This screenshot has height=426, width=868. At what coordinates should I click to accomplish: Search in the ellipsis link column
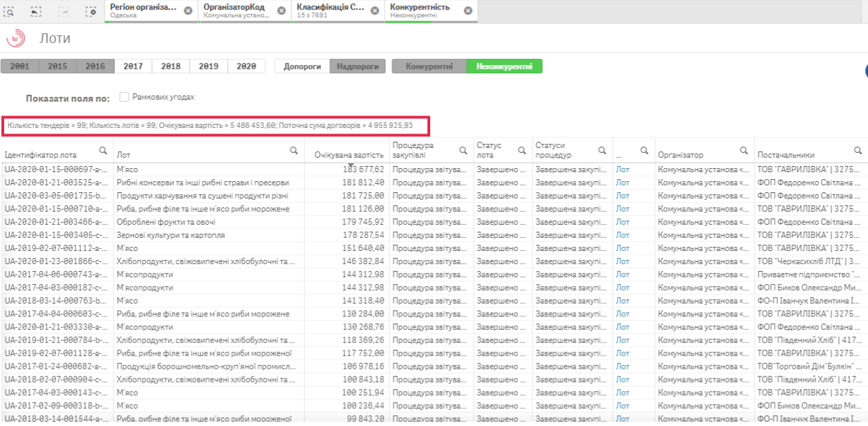(643, 151)
